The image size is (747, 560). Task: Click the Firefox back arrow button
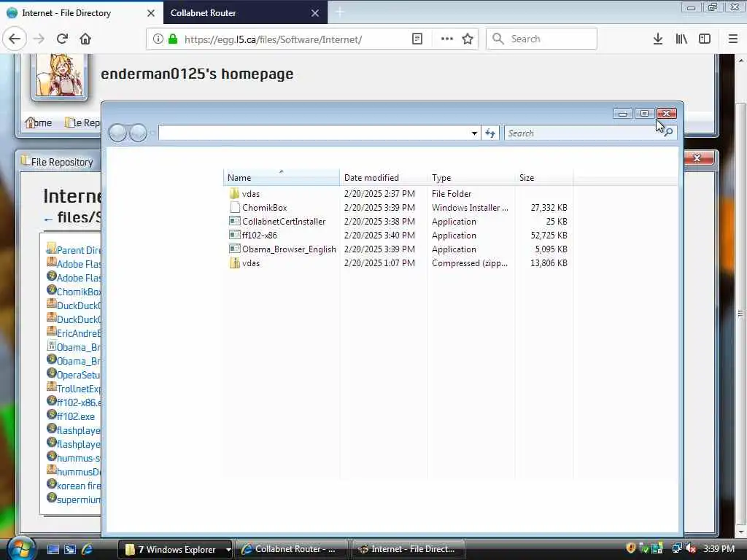[x=15, y=39]
